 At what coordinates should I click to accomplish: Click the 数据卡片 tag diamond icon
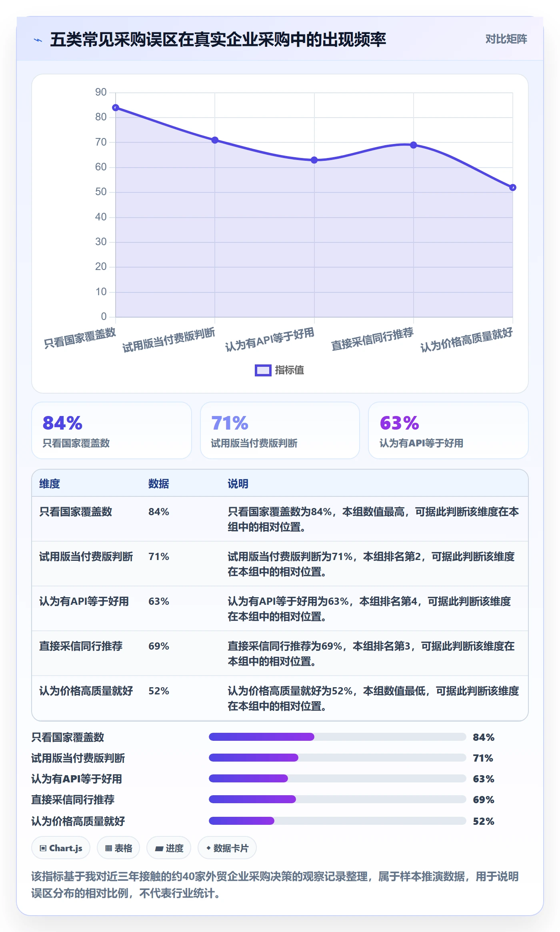pos(208,848)
